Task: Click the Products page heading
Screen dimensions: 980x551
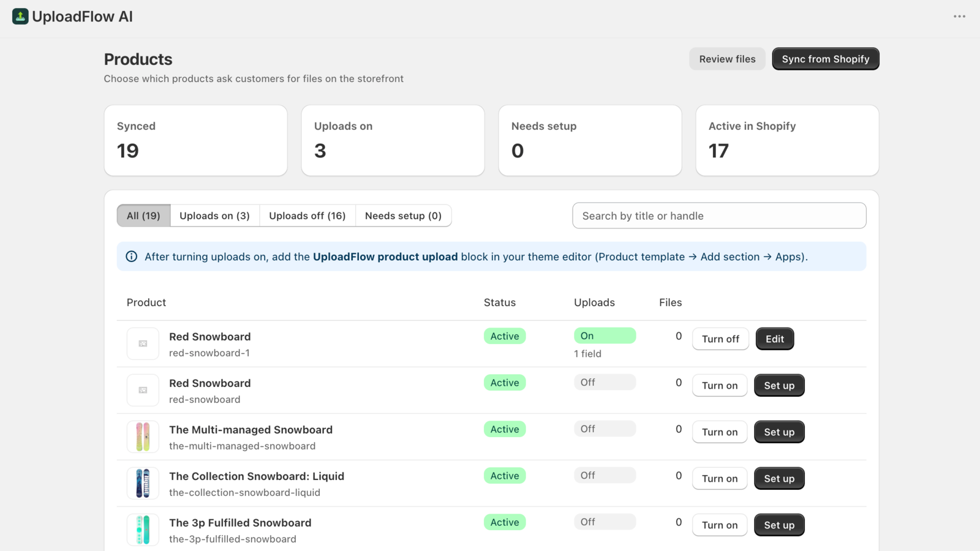Action: pyautogui.click(x=138, y=59)
